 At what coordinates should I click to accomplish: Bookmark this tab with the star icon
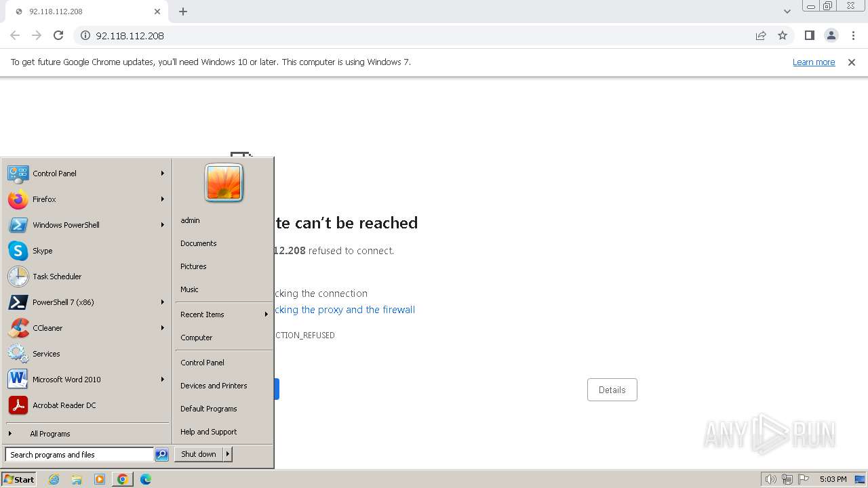[x=783, y=35]
